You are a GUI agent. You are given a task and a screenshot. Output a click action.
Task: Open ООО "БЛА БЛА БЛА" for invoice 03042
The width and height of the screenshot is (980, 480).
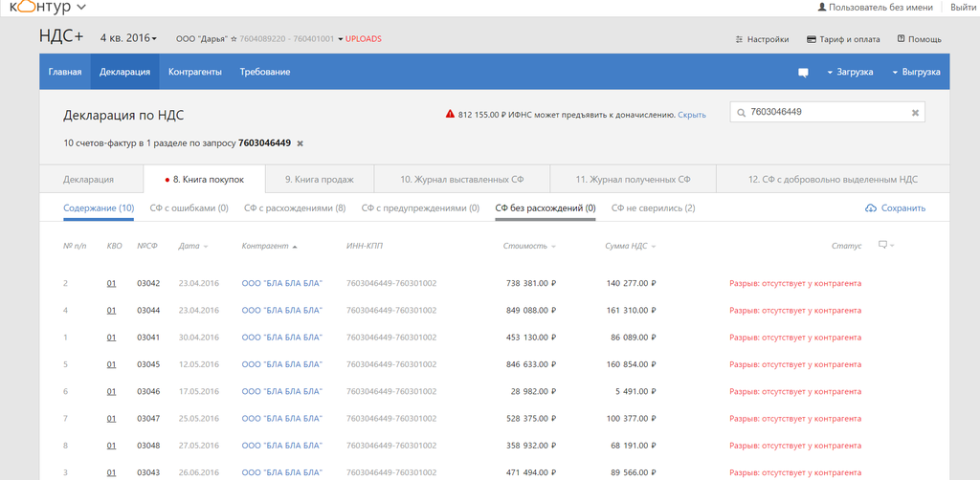tap(281, 283)
